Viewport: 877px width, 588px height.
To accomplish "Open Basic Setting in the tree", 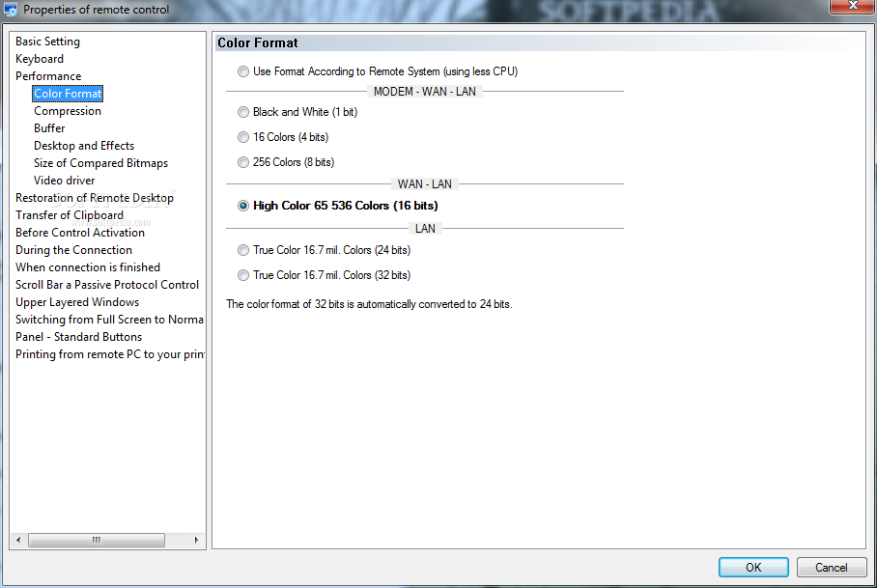I will (47, 42).
